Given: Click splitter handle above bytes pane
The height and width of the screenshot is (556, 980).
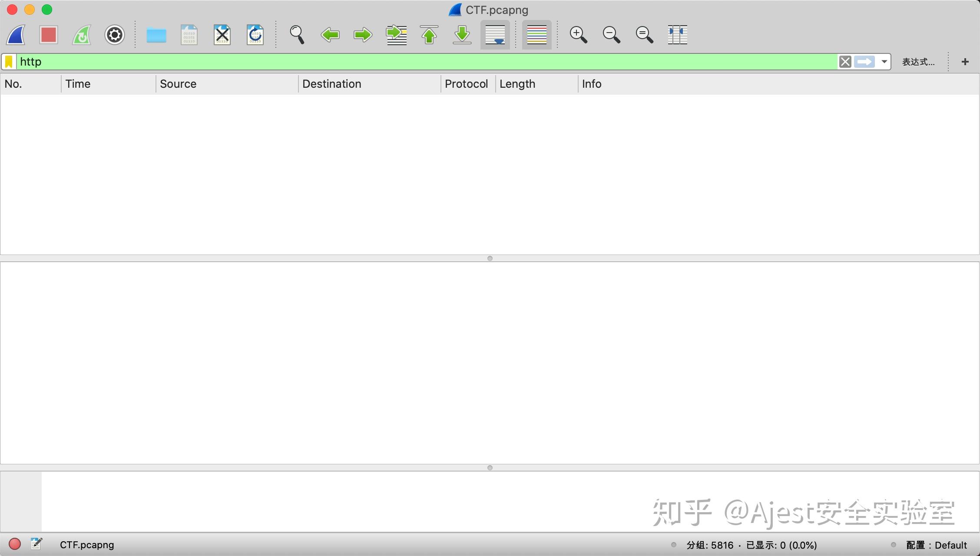Looking at the screenshot, I should 490,468.
